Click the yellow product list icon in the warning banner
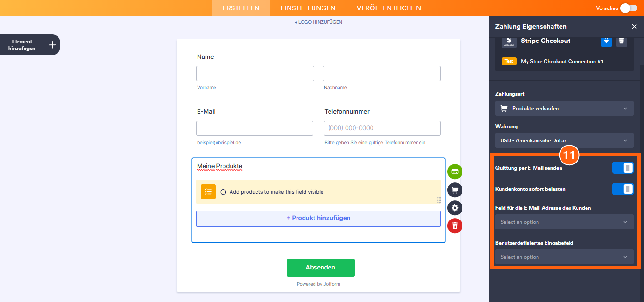 pos(208,192)
